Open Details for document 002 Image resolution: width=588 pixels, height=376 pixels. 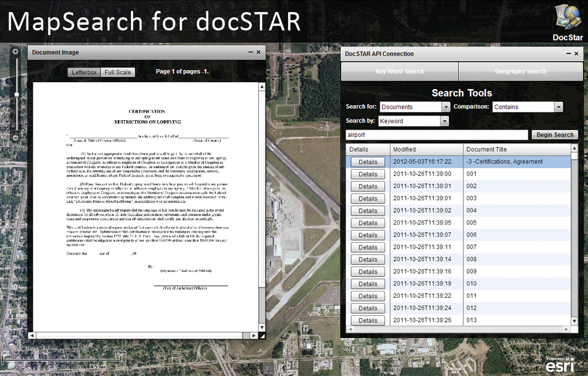pyautogui.click(x=368, y=186)
